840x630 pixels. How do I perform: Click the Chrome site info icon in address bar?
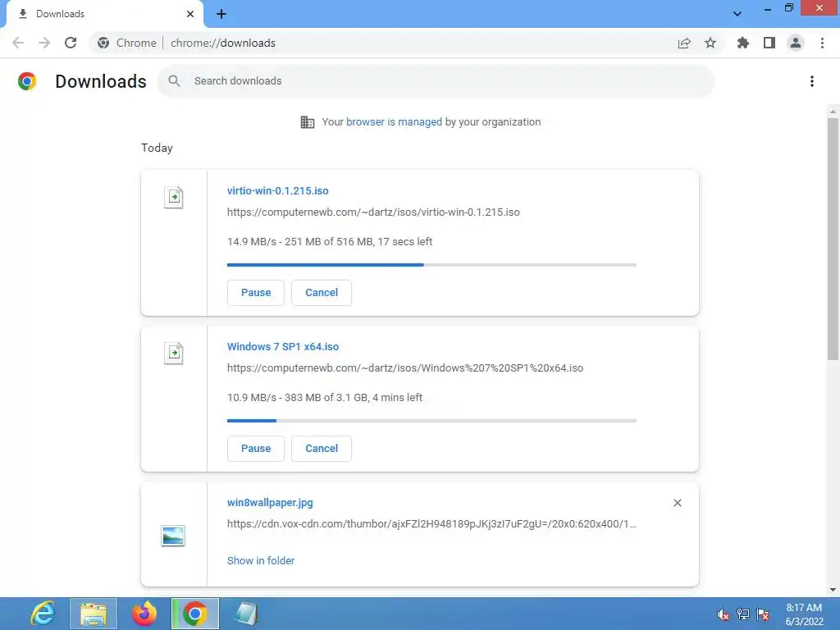pos(103,43)
